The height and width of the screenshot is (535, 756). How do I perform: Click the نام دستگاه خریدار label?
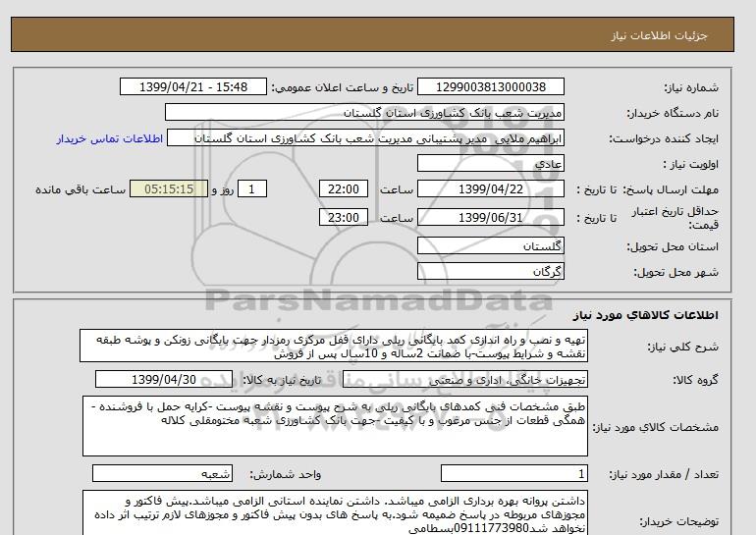[x=673, y=113]
